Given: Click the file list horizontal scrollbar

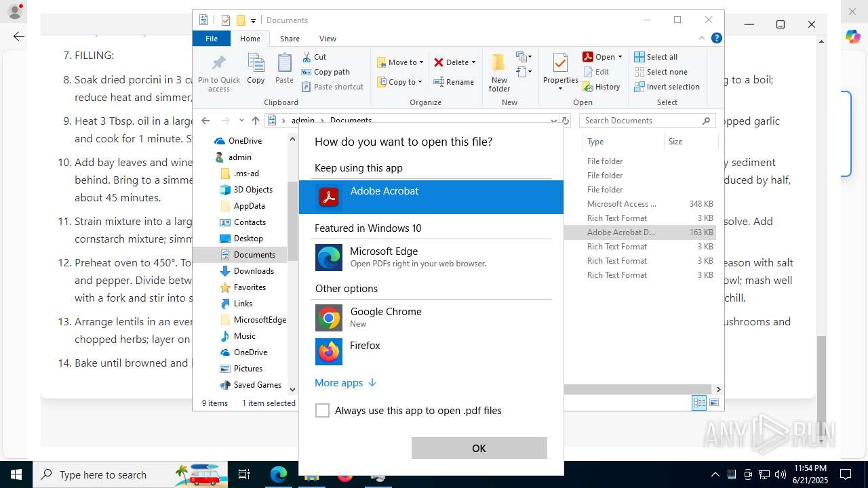Looking at the screenshot, I should tap(639, 389).
